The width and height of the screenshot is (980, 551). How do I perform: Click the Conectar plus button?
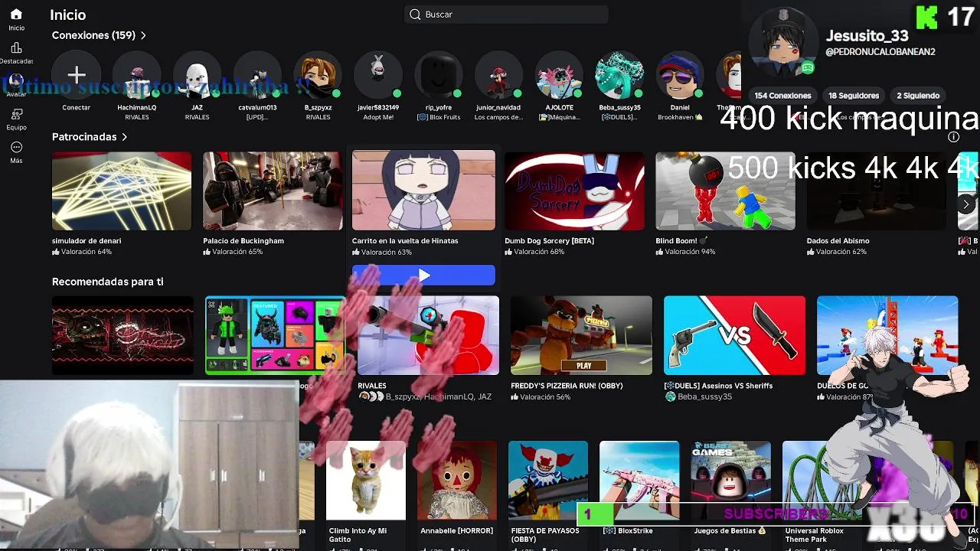pos(77,75)
